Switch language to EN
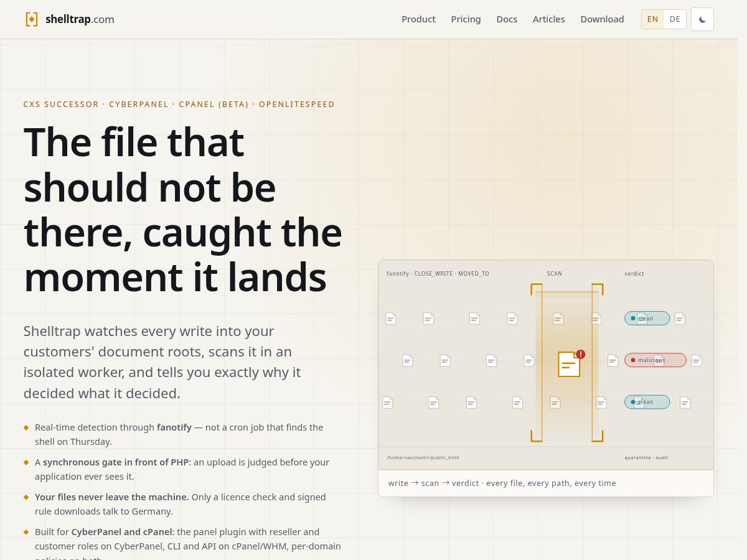This screenshot has width=747, height=560. pos(653,19)
